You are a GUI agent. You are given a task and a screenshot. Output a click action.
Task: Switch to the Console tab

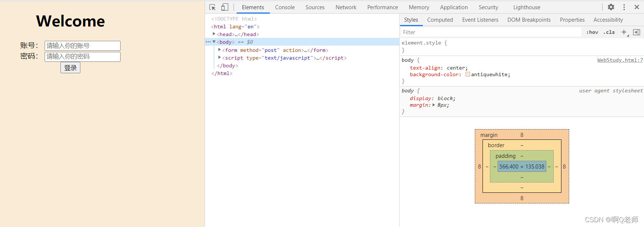285,7
